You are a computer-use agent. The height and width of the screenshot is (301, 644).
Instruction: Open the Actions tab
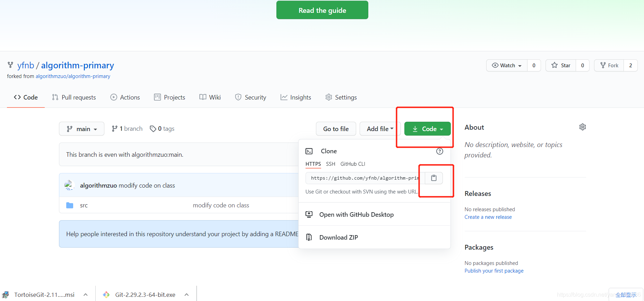coord(125,97)
